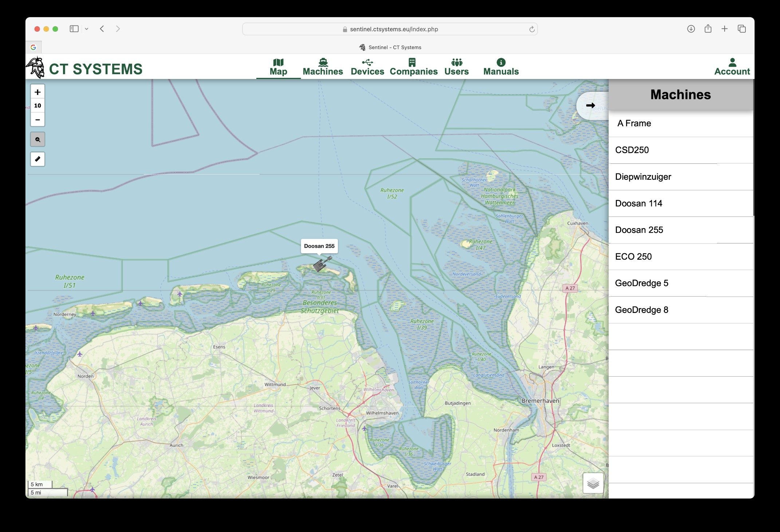Select ECO 250 in Machines list
The image size is (780, 532).
(x=681, y=257)
